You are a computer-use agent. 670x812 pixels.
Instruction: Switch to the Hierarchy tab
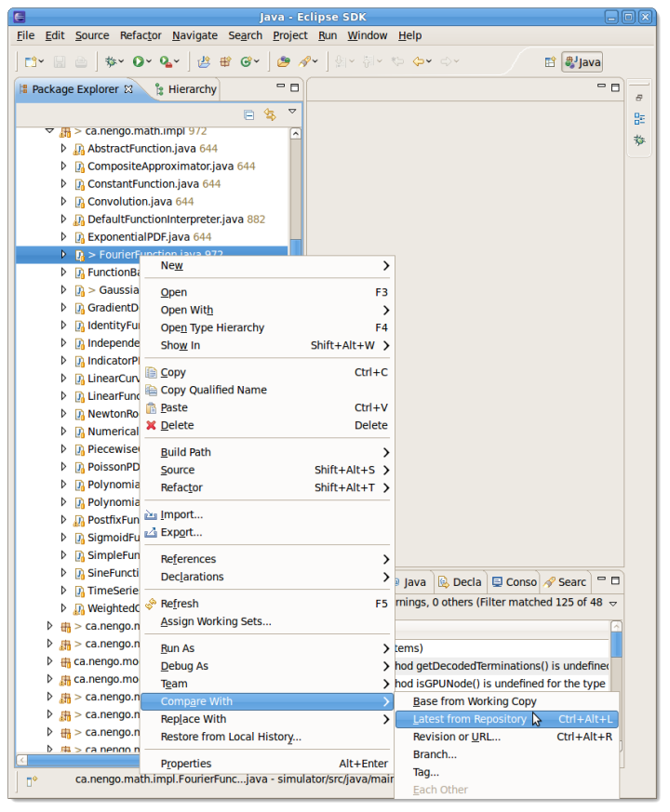[186, 89]
